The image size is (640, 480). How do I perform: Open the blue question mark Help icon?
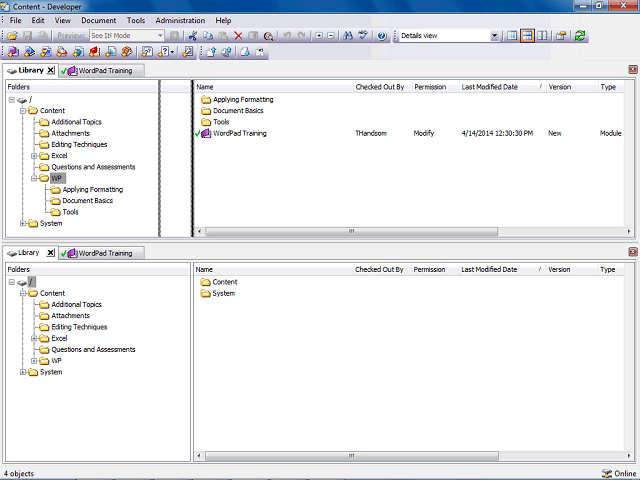click(382, 36)
